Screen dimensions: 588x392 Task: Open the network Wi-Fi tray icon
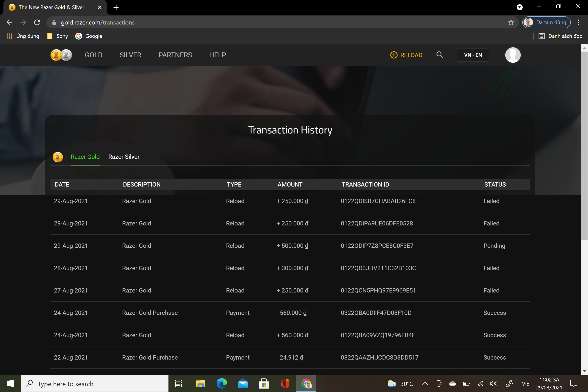(x=481, y=383)
